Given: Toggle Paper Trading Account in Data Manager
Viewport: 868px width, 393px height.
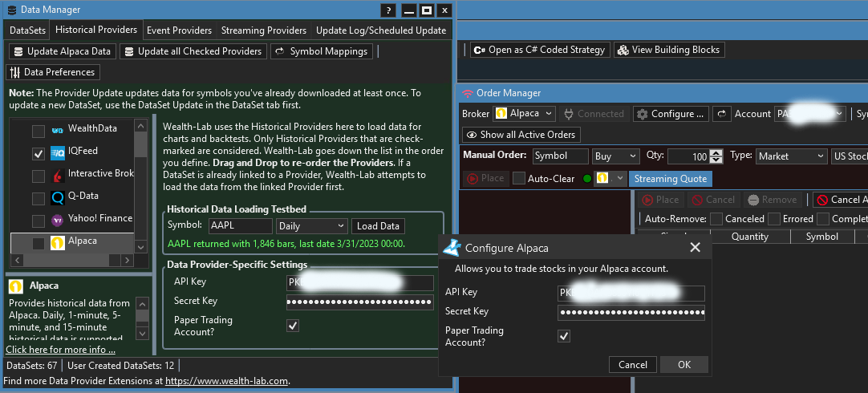Looking at the screenshot, I should 293,326.
